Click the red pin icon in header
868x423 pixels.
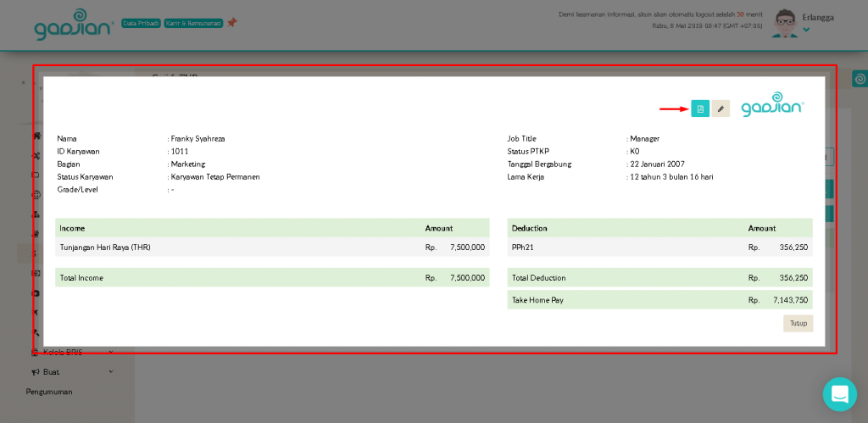[232, 23]
